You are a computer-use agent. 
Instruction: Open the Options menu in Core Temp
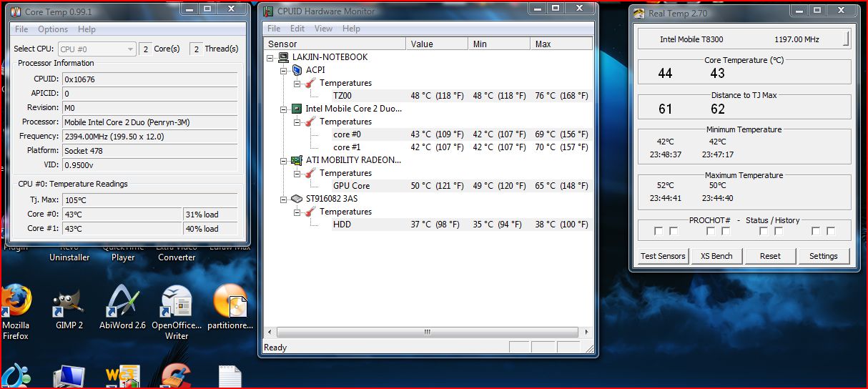pyautogui.click(x=53, y=29)
